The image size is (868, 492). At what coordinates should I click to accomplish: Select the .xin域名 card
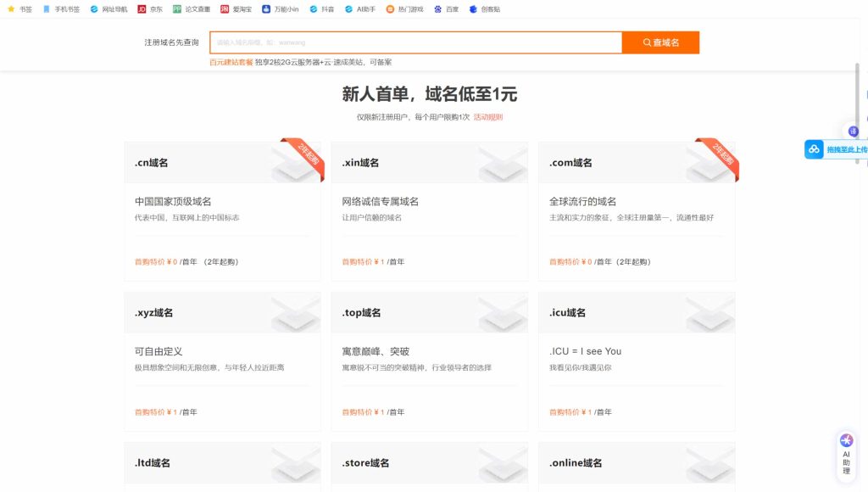429,212
